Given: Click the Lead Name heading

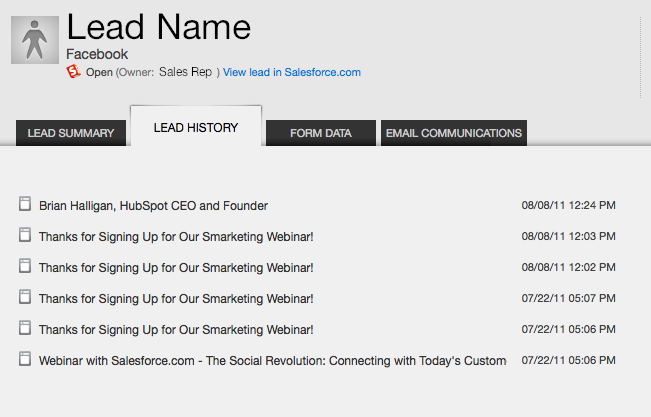Looking at the screenshot, I should pyautogui.click(x=159, y=27).
